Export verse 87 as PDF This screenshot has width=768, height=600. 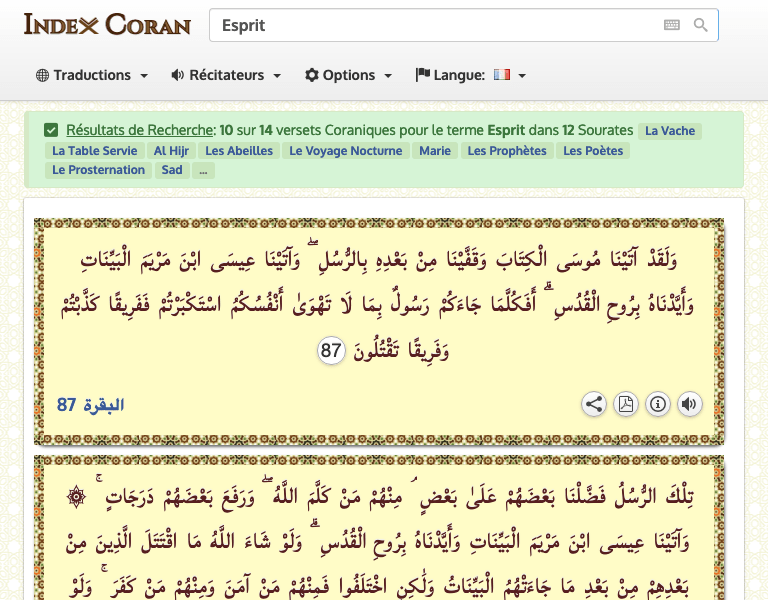click(x=625, y=404)
